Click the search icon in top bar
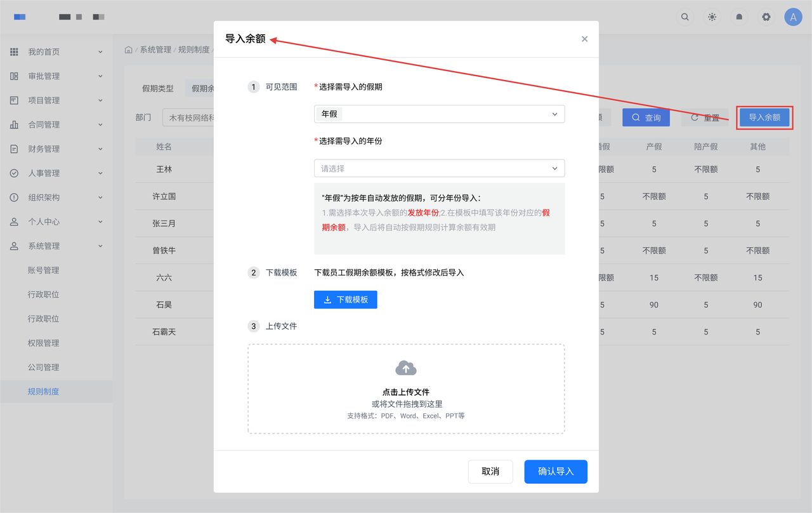Screen dimensions: 812x513 (x=685, y=17)
